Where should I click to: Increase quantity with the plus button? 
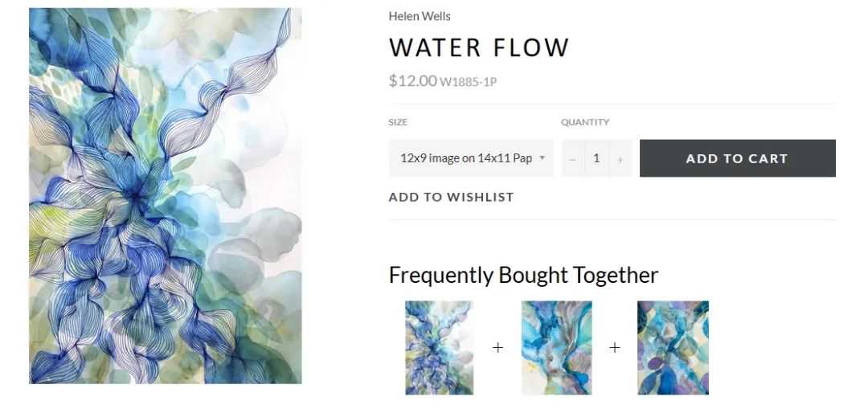(620, 159)
